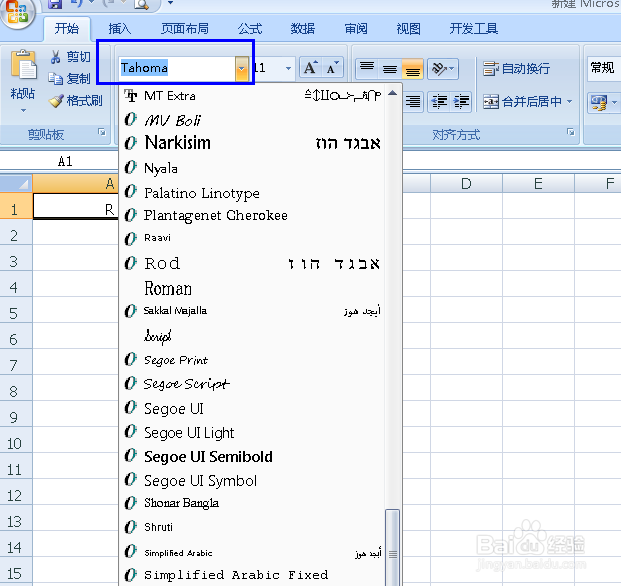This screenshot has height=586, width=621.
Task: Select the Shruti font
Action: point(252,527)
